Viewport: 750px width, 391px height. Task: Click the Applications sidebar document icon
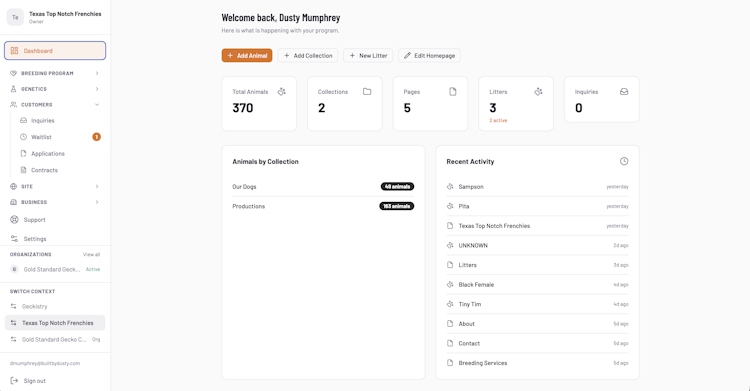coord(23,154)
